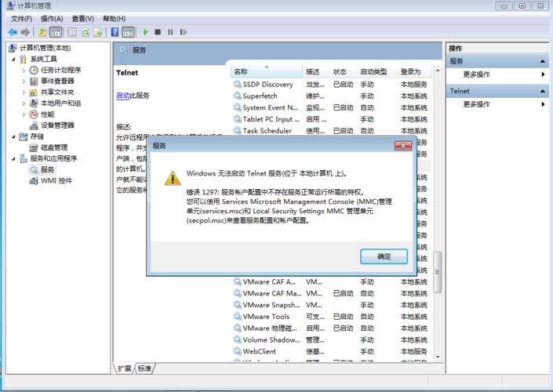553x392 pixels.
Task: Select 事件查看器 in the tree
Action: coord(57,81)
